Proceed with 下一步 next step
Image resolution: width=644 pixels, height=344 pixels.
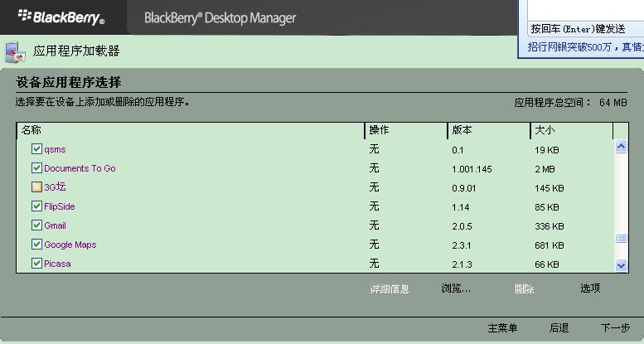point(615,328)
